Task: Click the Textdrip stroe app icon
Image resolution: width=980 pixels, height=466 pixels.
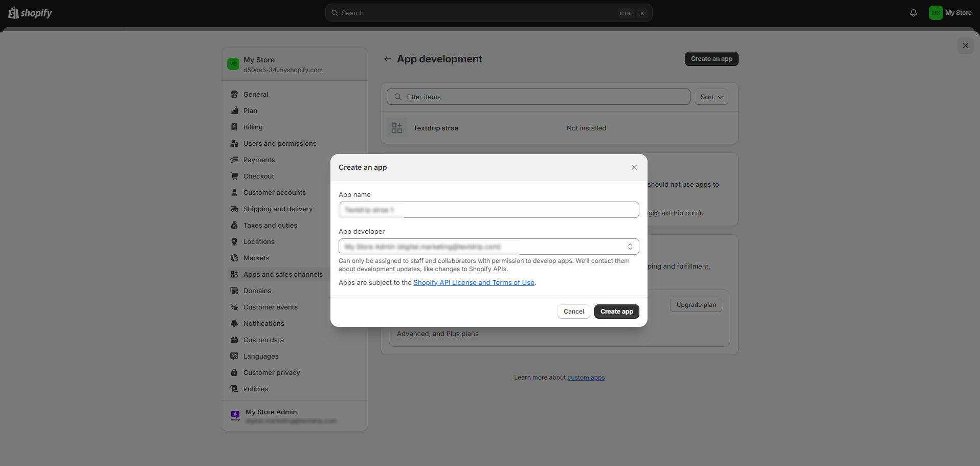Action: (x=396, y=127)
